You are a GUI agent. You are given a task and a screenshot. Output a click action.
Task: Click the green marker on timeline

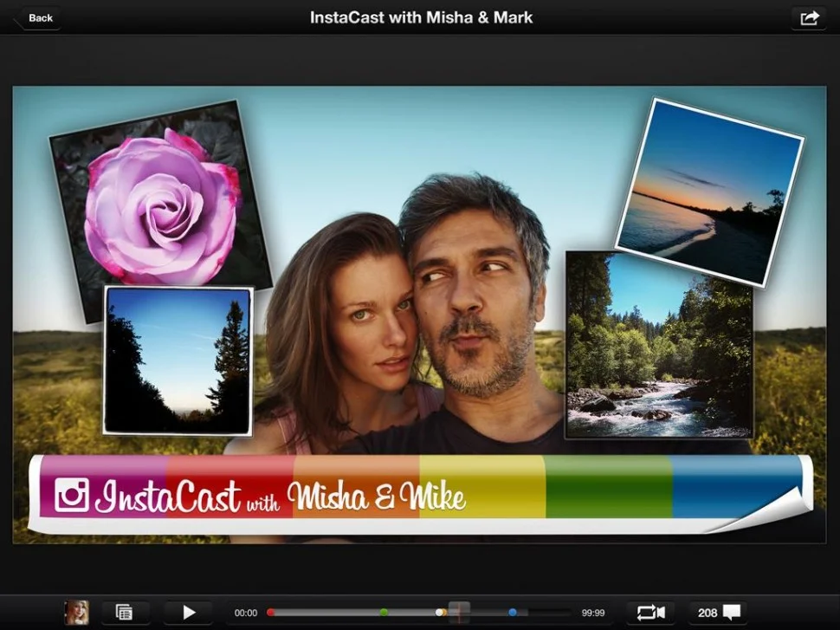coord(384,613)
